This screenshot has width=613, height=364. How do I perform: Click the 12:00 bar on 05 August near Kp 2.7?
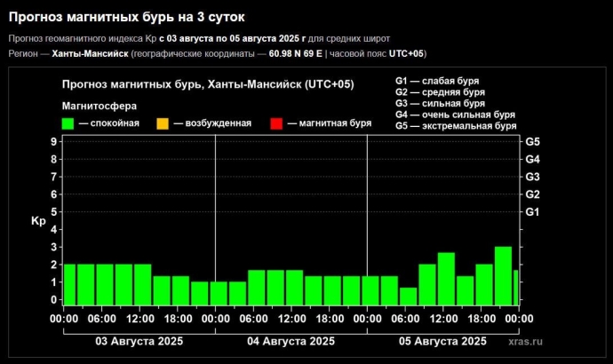[x=446, y=279]
